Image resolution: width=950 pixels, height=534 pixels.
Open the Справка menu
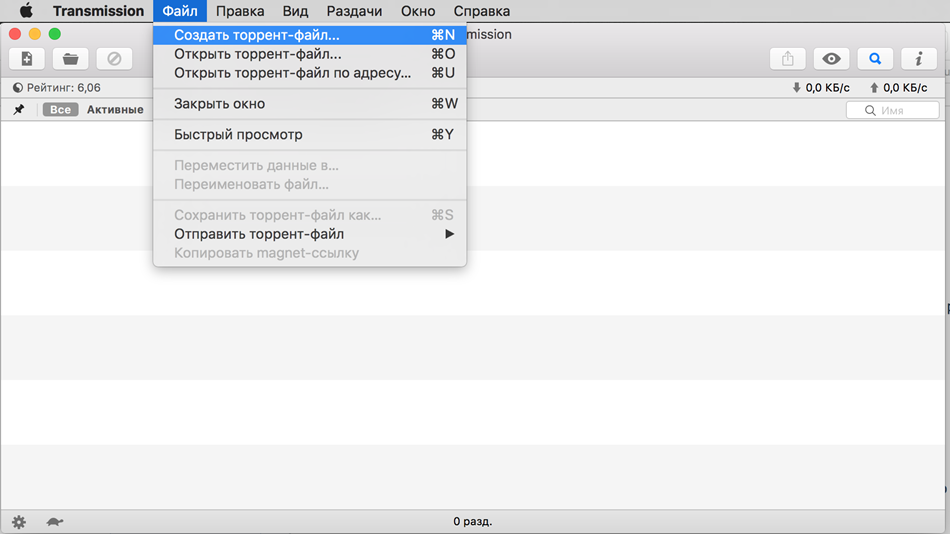point(482,11)
